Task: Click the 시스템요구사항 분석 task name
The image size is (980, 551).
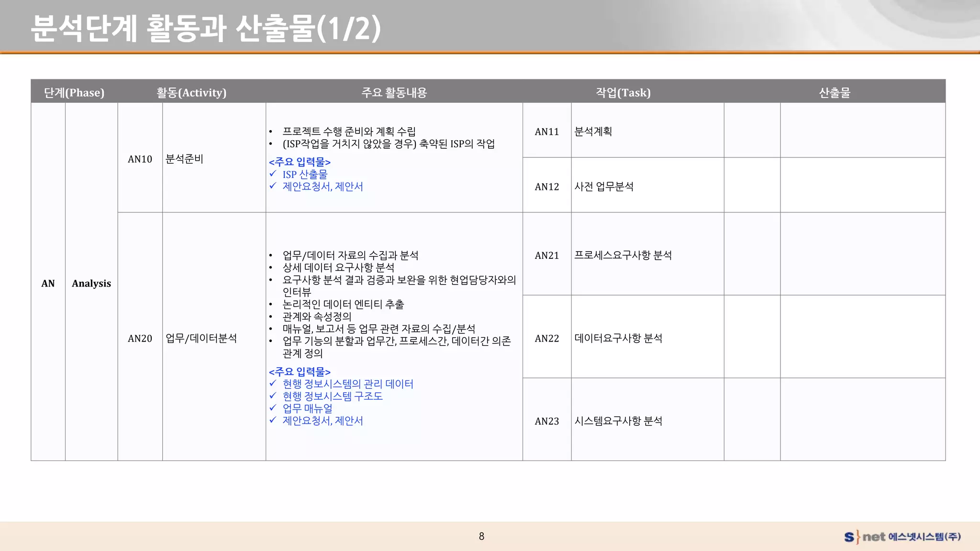Action: [618, 421]
